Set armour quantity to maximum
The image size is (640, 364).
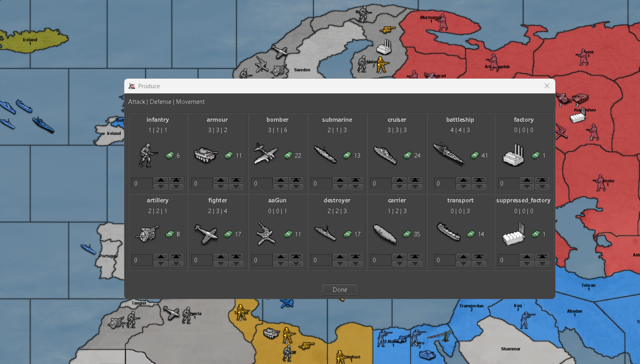coord(236,180)
